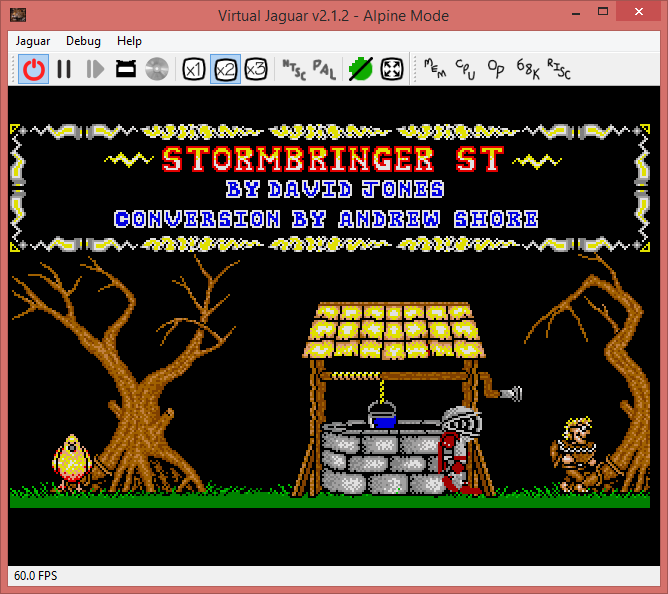
Task: Switch to x3 zoom scale
Action: (x=256, y=69)
